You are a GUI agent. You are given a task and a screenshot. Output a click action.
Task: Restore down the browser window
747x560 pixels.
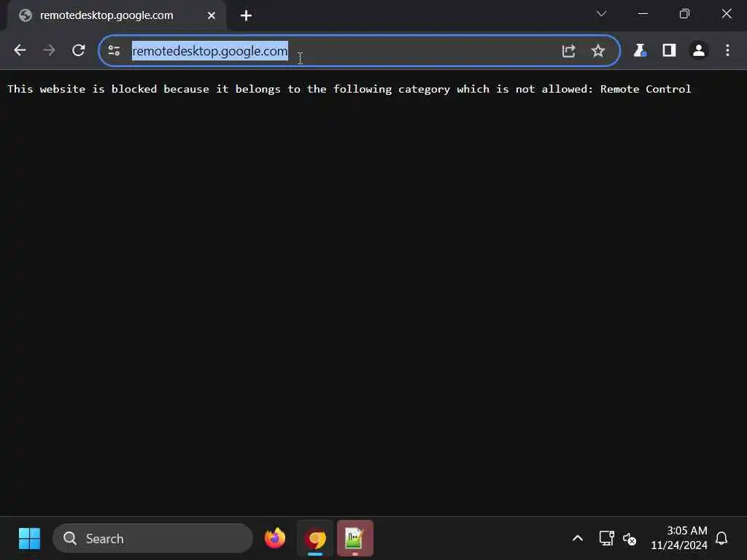(684, 14)
